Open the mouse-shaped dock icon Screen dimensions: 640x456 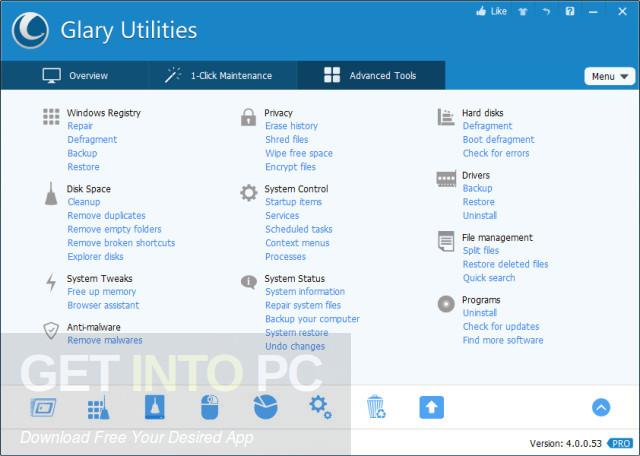(x=210, y=407)
